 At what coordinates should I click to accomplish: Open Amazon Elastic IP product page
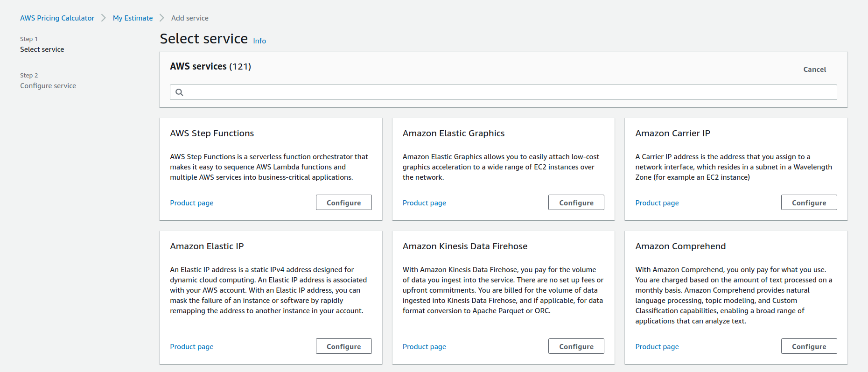click(191, 346)
